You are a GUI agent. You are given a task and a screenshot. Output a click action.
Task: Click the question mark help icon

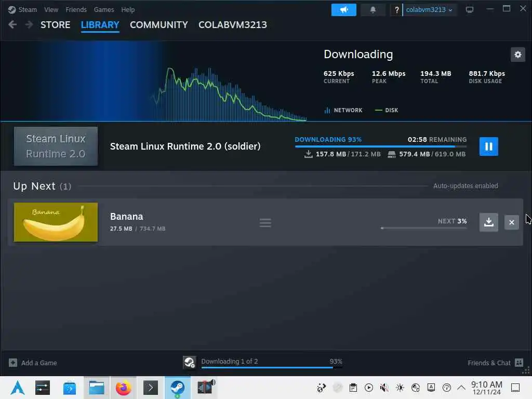pyautogui.click(x=396, y=10)
